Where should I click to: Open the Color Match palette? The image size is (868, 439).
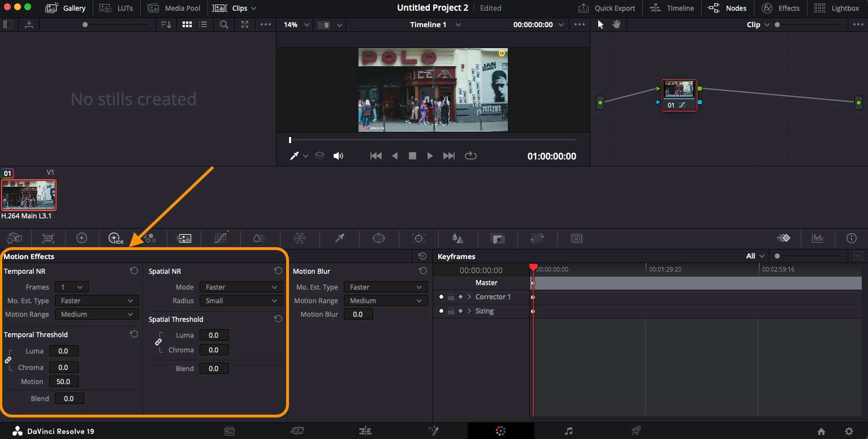click(x=48, y=238)
